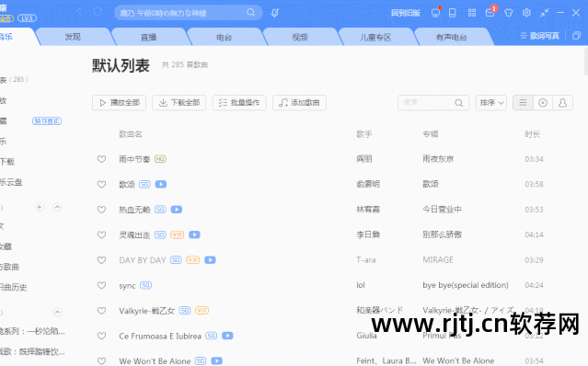Open album 今日营业中

442,210
